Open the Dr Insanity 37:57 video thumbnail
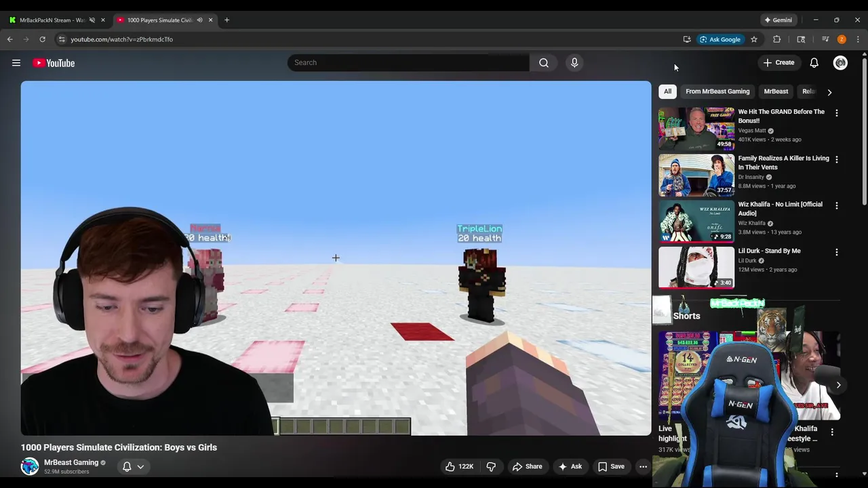The image size is (868, 488). [696, 174]
